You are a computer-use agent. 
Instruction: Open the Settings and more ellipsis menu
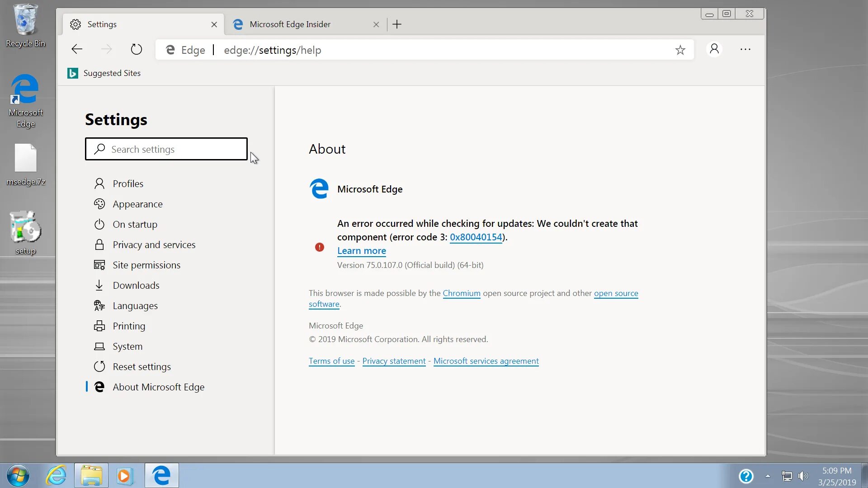[745, 49]
